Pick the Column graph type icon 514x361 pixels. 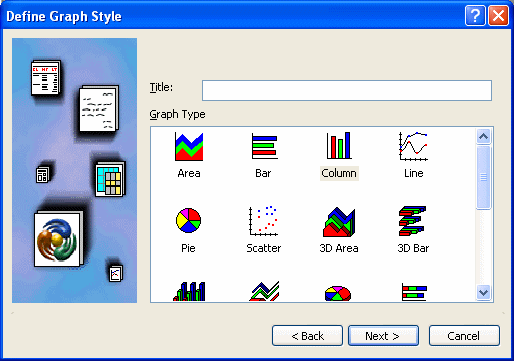339,145
